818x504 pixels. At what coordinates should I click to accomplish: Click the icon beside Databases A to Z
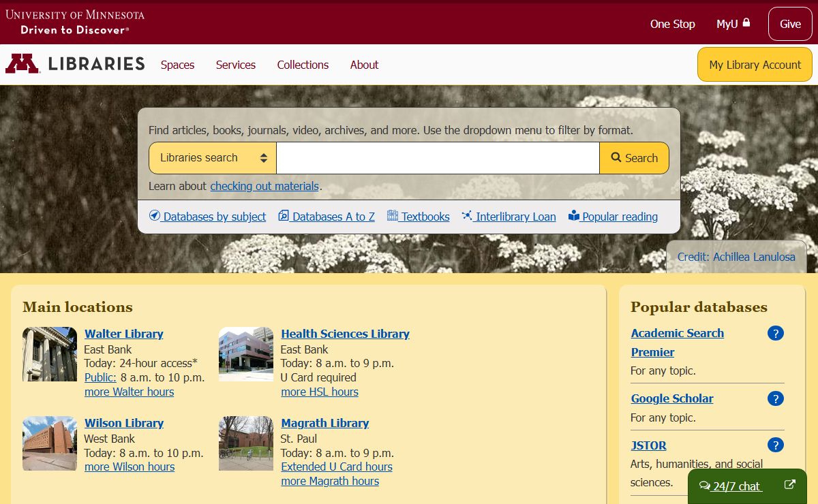tap(284, 216)
